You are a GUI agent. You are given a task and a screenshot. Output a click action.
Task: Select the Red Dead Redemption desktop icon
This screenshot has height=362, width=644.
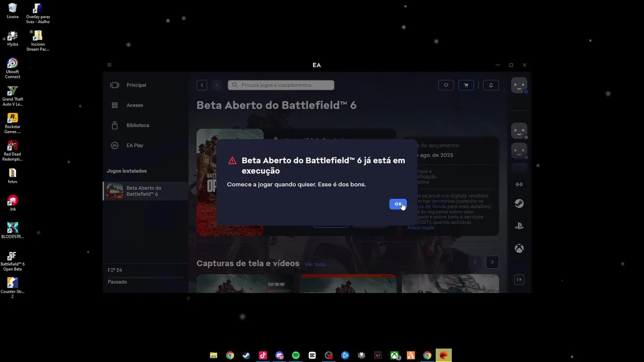click(13, 151)
